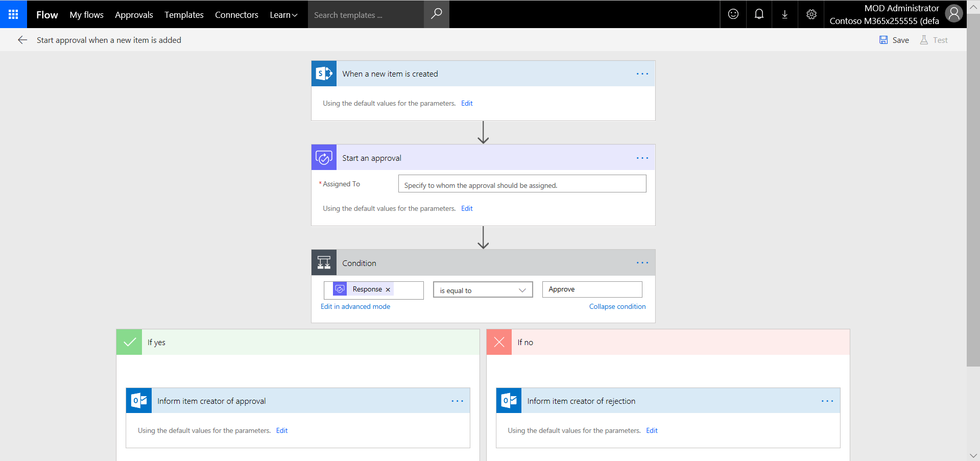Expand the Learn menu
Viewport: 980px width, 461px height.
coord(283,15)
